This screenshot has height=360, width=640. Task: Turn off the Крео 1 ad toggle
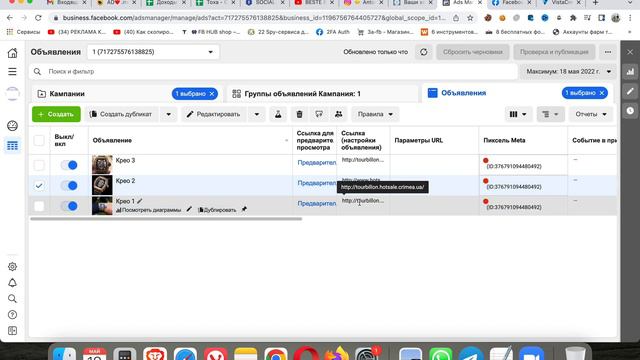(69, 206)
